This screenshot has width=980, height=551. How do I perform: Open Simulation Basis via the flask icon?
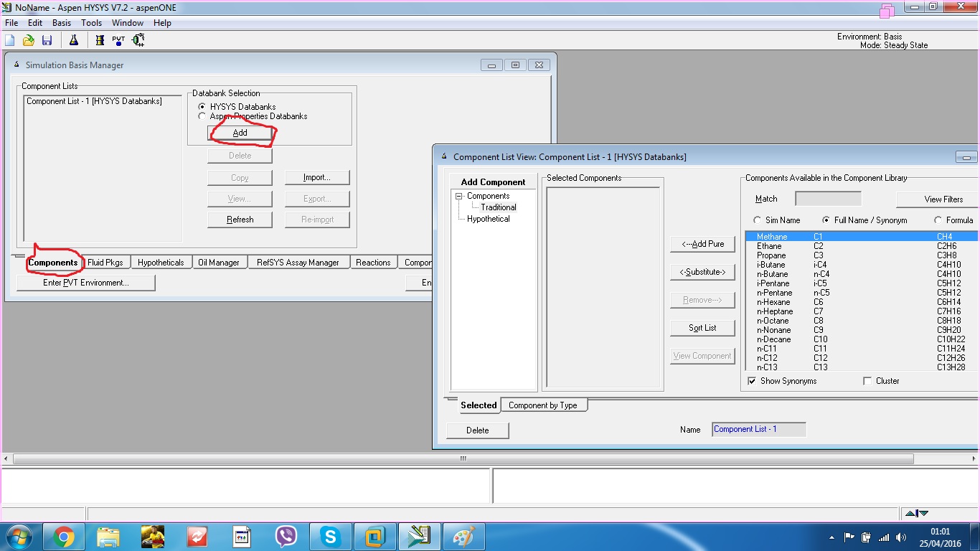[x=74, y=40]
